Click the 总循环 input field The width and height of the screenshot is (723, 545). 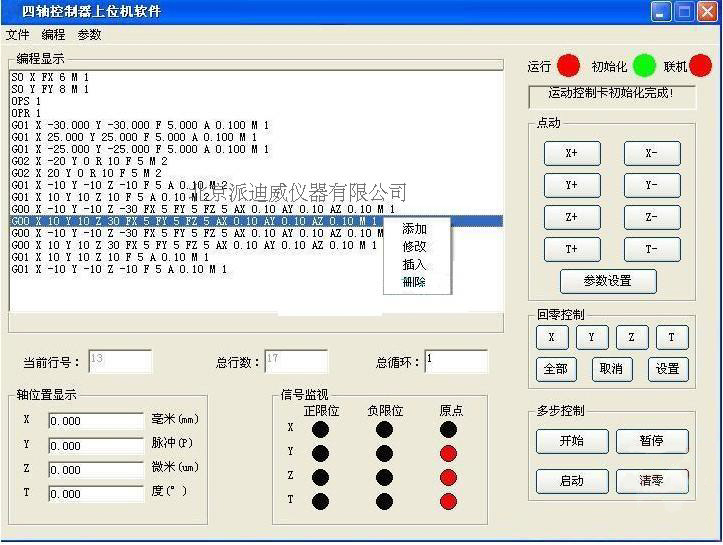coord(455,361)
